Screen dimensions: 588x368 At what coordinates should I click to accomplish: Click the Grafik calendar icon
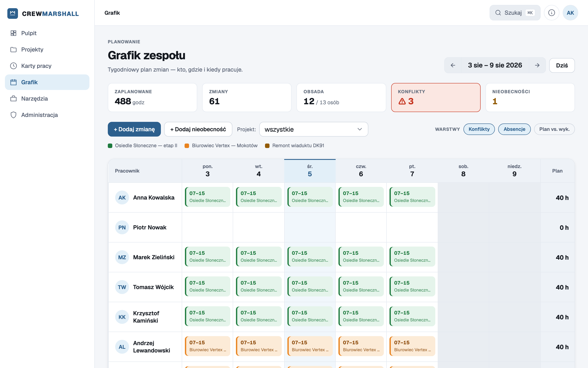coord(13,82)
